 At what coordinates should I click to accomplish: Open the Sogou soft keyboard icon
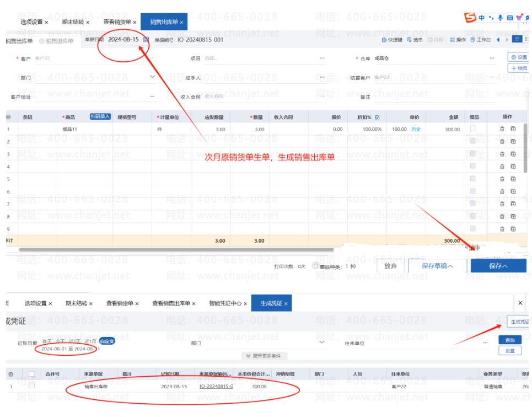pyautogui.click(x=509, y=18)
